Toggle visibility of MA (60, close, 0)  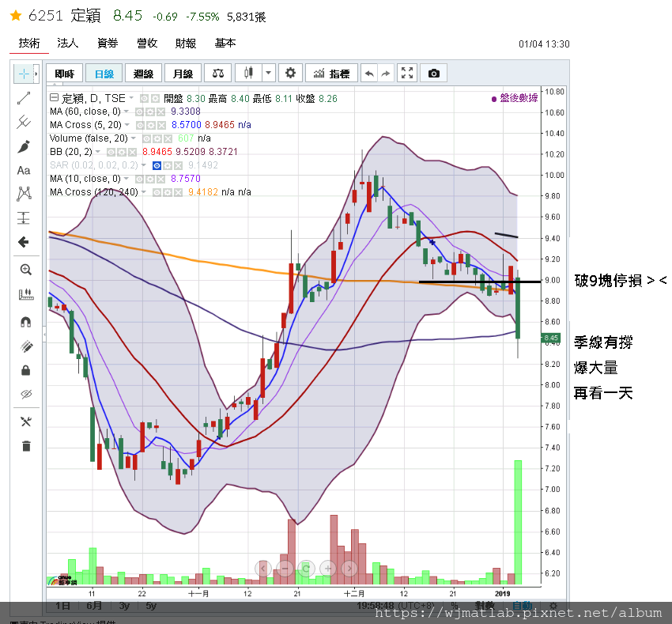click(140, 112)
